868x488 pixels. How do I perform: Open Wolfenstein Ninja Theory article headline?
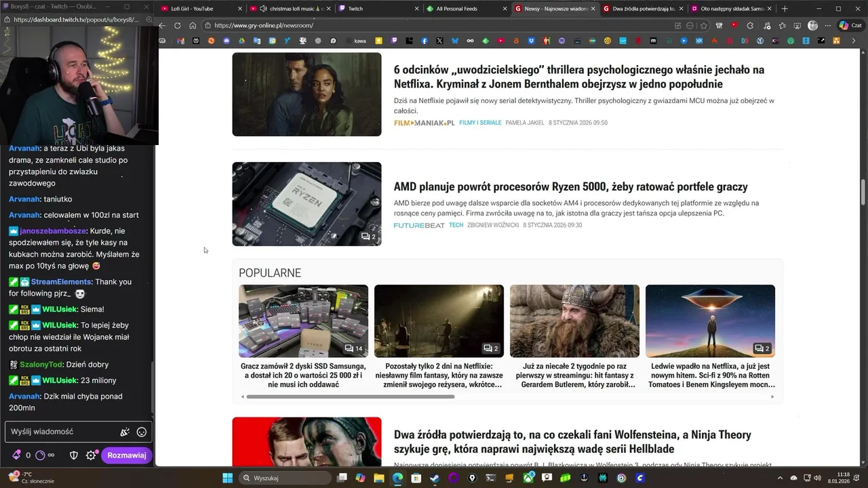tap(572, 441)
